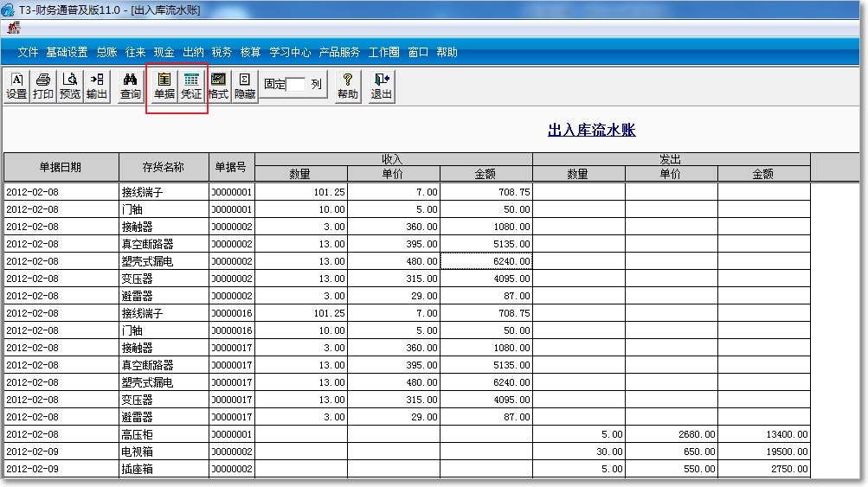The height and width of the screenshot is (487, 868).
Task: Expand the 窗口 (Window) menu
Action: point(418,52)
